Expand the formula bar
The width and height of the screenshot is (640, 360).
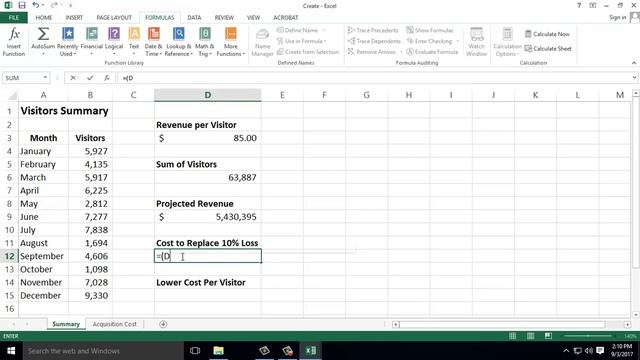click(x=634, y=78)
